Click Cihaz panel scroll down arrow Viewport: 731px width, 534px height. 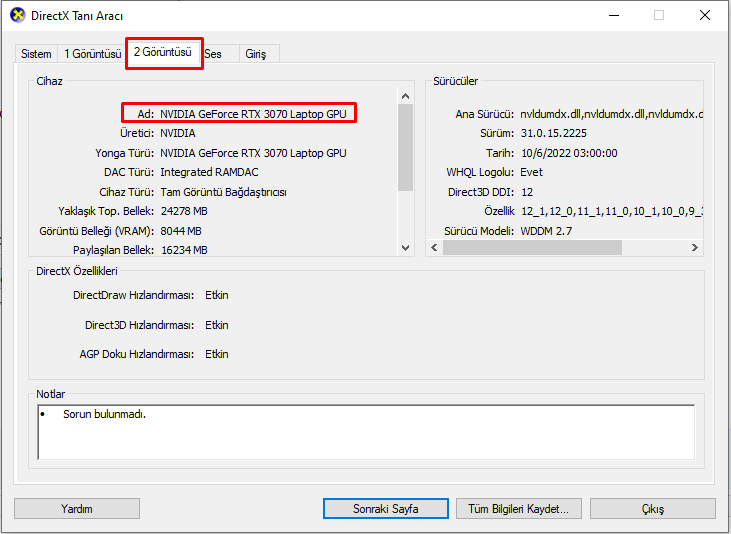pyautogui.click(x=406, y=248)
